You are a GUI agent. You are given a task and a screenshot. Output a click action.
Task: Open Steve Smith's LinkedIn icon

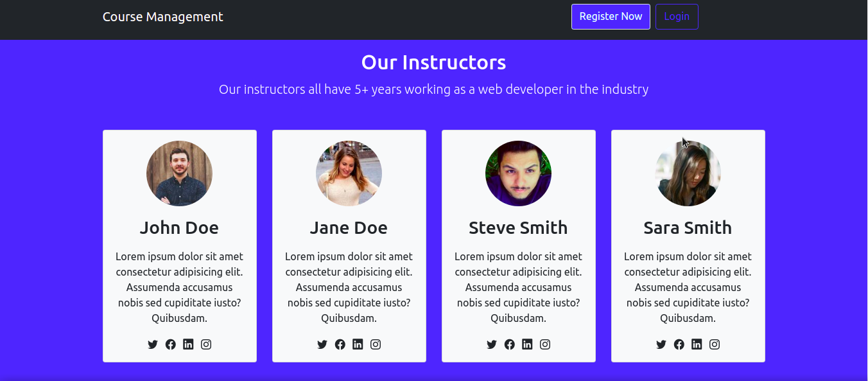(527, 344)
